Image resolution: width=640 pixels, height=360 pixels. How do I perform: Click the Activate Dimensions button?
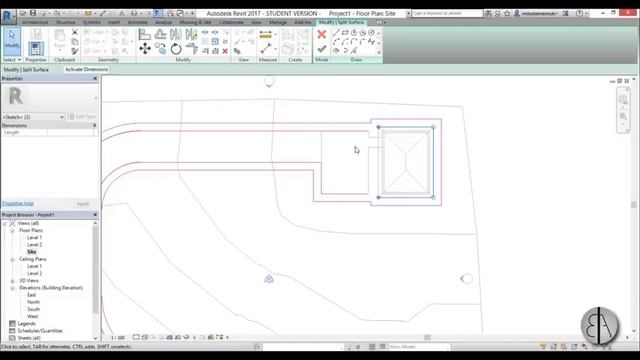87,69
